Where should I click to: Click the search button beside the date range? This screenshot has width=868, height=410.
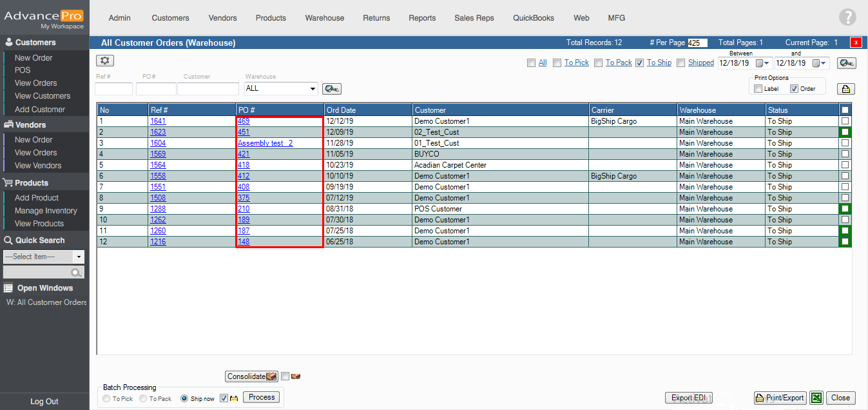pyautogui.click(x=846, y=63)
